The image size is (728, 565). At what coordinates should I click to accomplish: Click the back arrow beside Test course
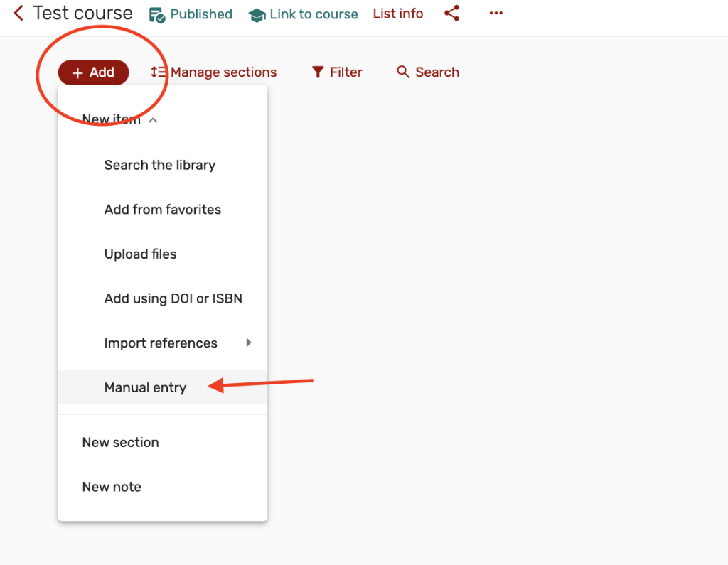tap(18, 14)
